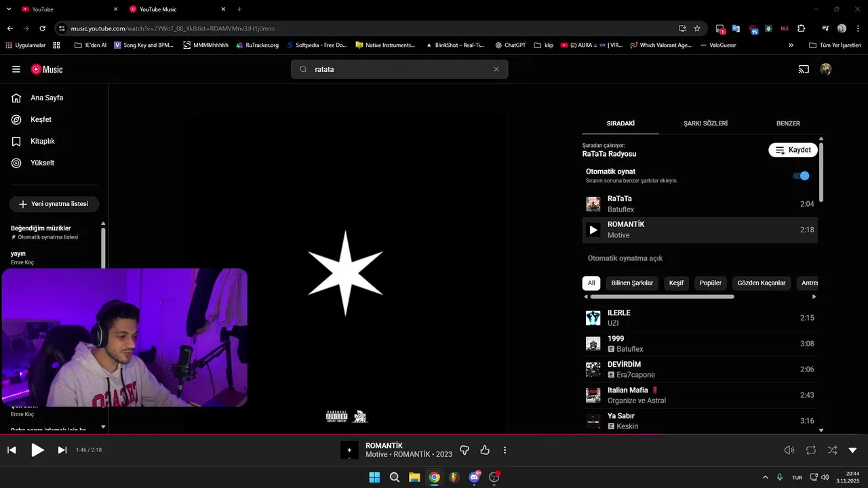Open Discord from the taskbar
Image resolution: width=868 pixels, height=488 pixels.
coord(475,477)
